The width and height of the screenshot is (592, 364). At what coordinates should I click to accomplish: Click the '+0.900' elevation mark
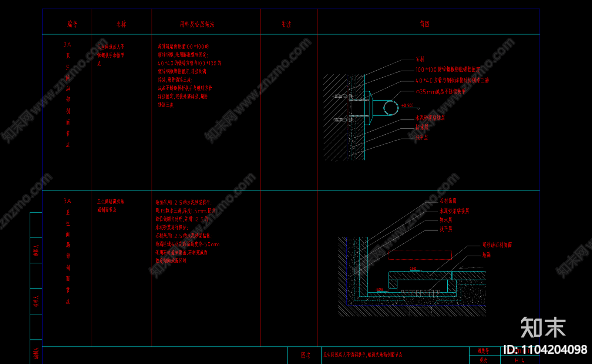click(x=408, y=105)
